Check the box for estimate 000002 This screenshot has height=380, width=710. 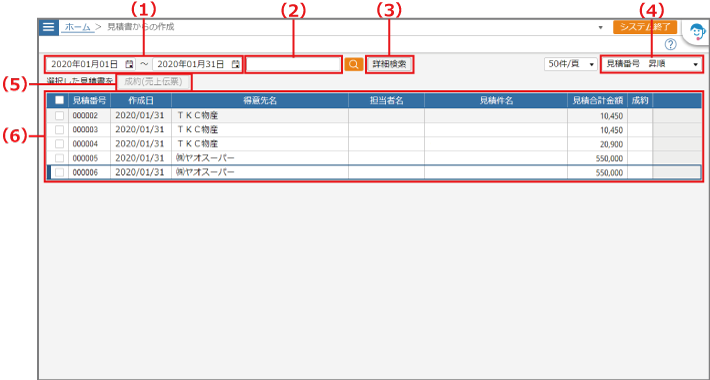tap(59, 115)
